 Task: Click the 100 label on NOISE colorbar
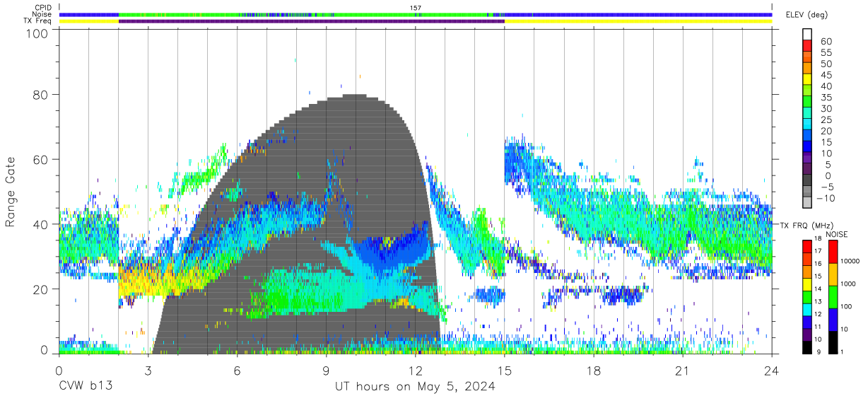coord(845,307)
